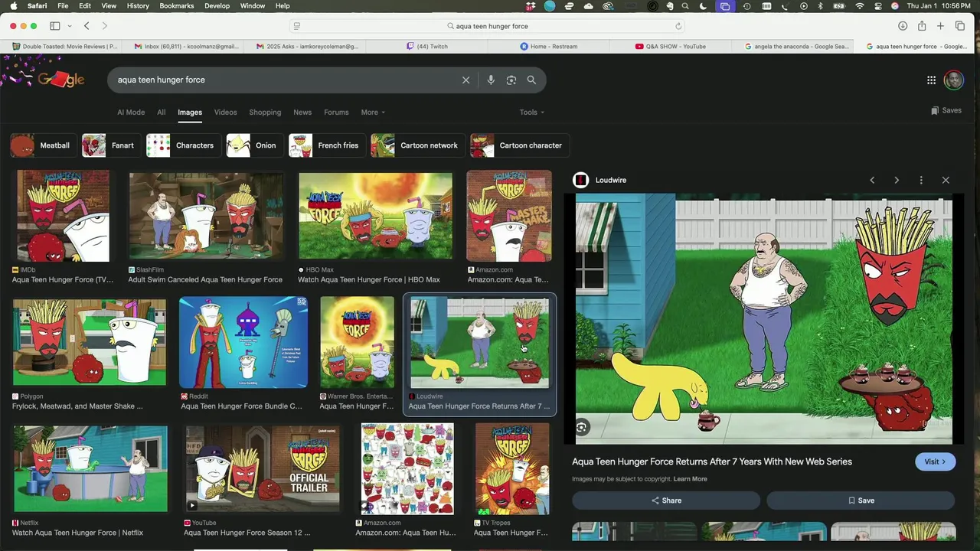Image resolution: width=980 pixels, height=551 pixels.
Task: Toggle the Safari sidebar button
Action: pyautogui.click(x=55, y=26)
